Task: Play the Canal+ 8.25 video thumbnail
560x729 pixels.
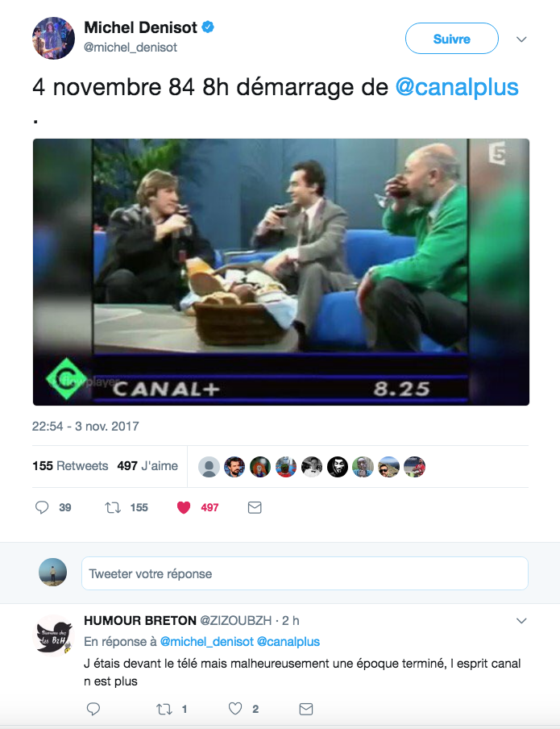Action: pos(281,272)
